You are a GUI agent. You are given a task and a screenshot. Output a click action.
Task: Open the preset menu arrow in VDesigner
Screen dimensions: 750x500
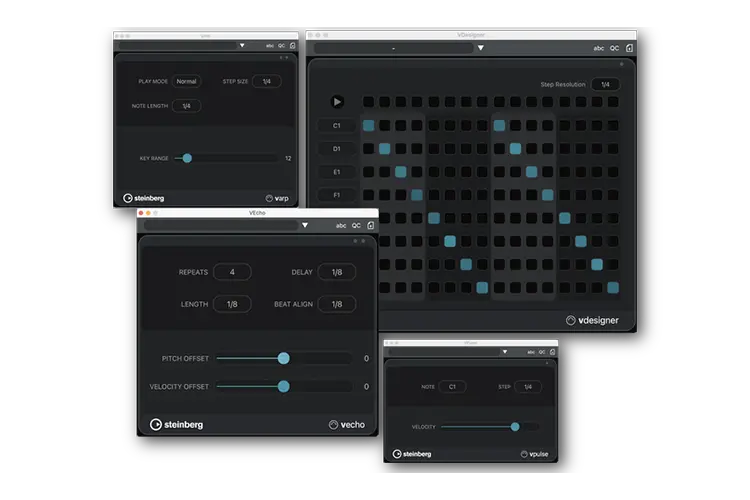(x=481, y=48)
